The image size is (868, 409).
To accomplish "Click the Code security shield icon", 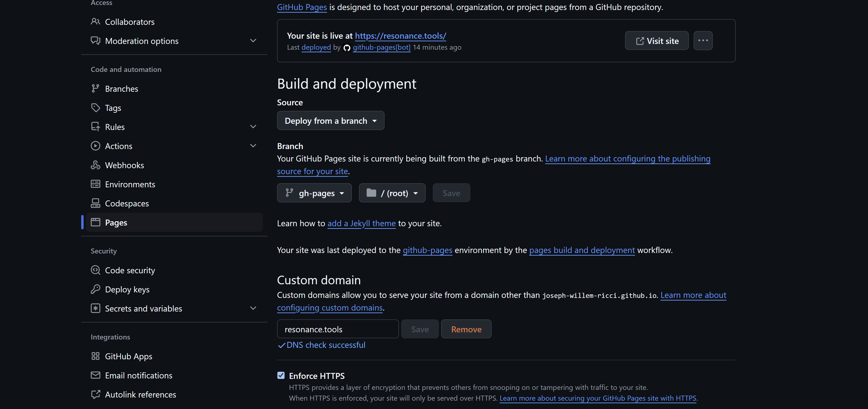I will [x=95, y=270].
